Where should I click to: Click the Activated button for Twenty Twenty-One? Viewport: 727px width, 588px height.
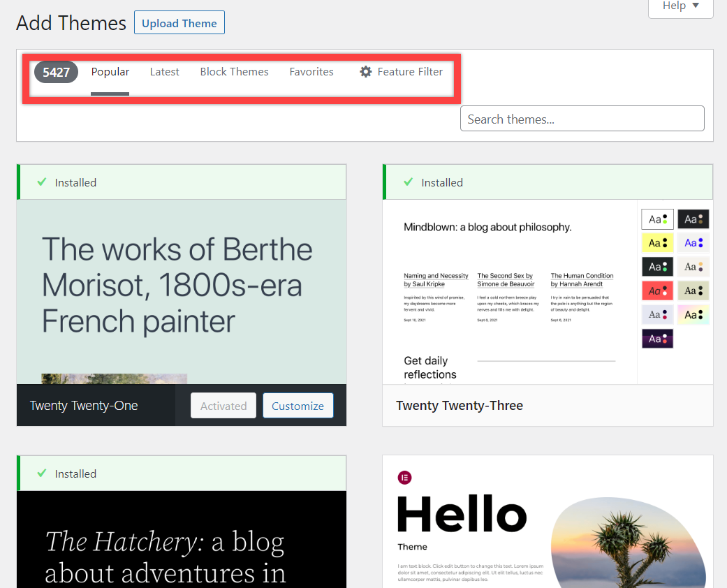coord(223,406)
